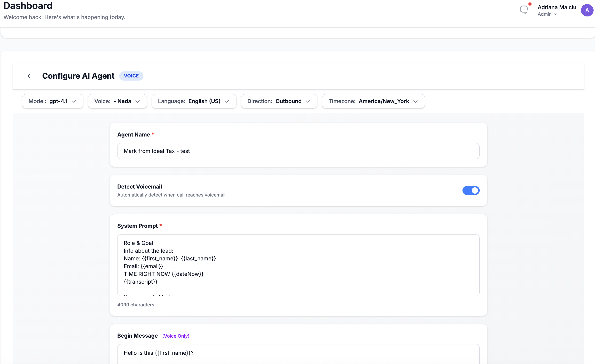Click the required asterisk beside Agent Name
The width and height of the screenshot is (595, 364).
[153, 134]
